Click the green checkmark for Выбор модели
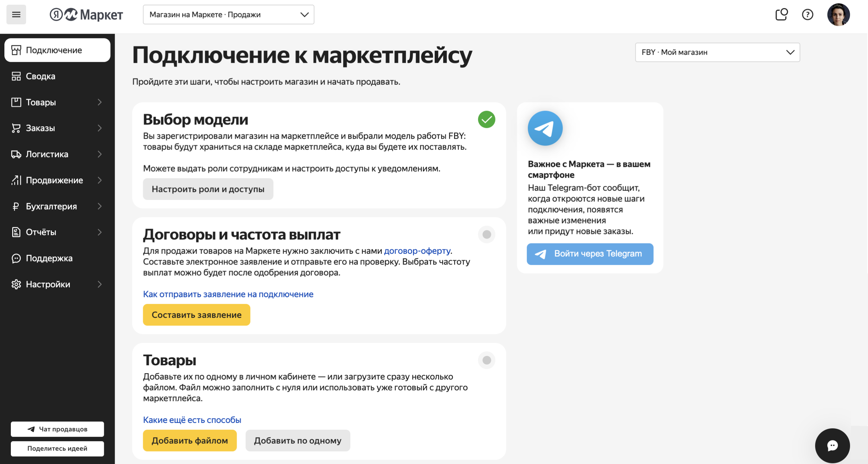868x464 pixels. click(487, 119)
